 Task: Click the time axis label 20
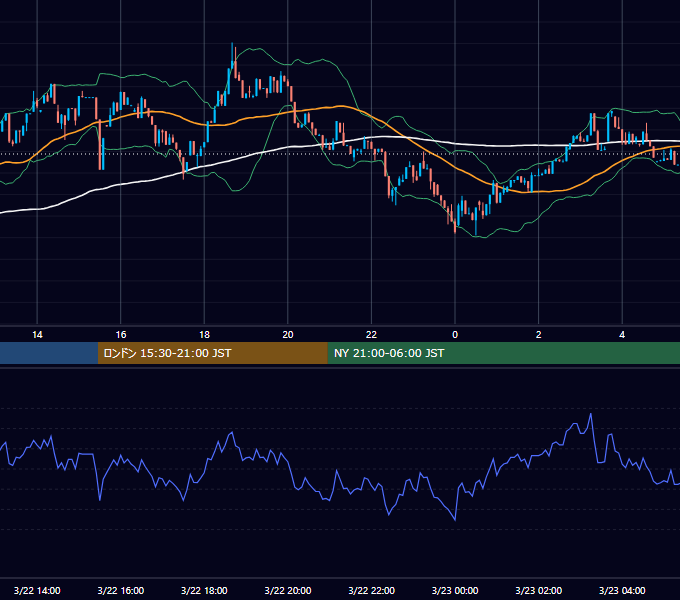tap(288, 335)
